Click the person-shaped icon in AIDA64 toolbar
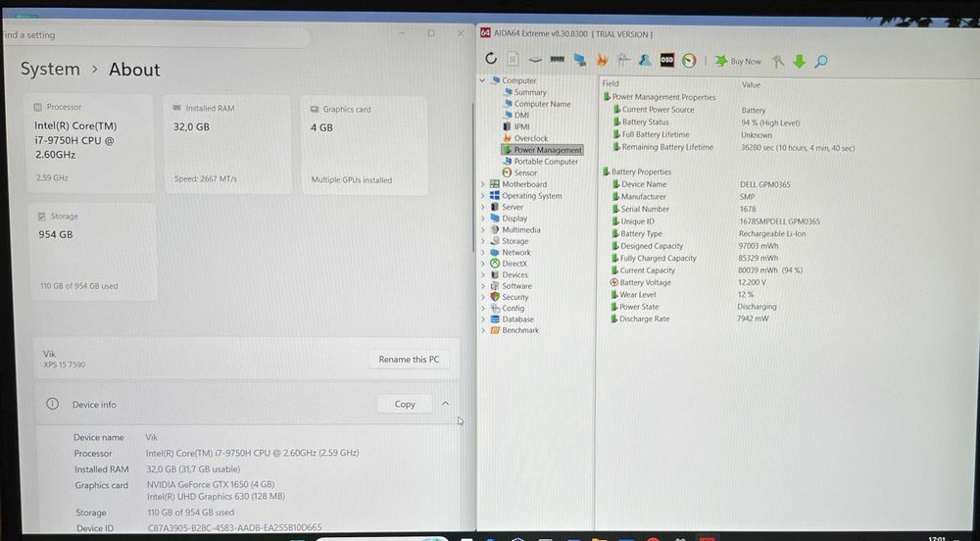980x541 pixels. [x=645, y=60]
